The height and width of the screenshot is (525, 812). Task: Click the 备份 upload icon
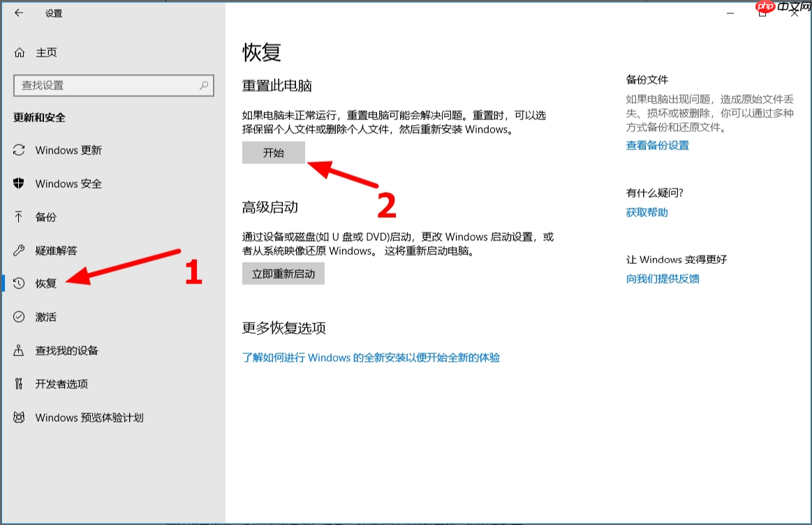click(20, 217)
